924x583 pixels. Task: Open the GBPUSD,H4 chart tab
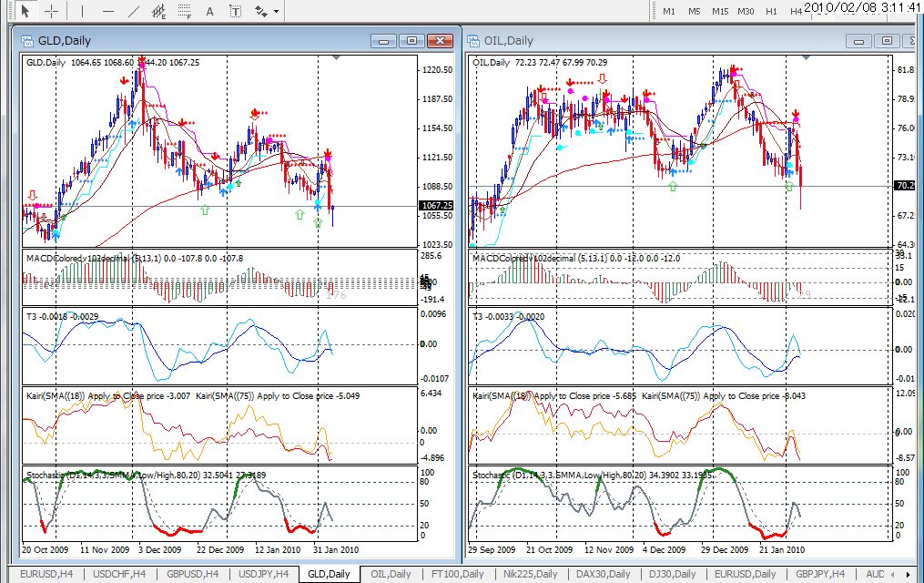[x=193, y=574]
